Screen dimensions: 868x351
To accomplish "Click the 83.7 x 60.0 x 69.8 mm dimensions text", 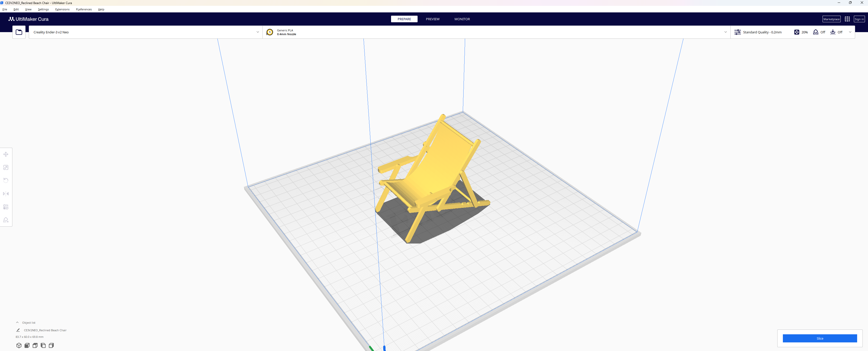I will 30,337.
